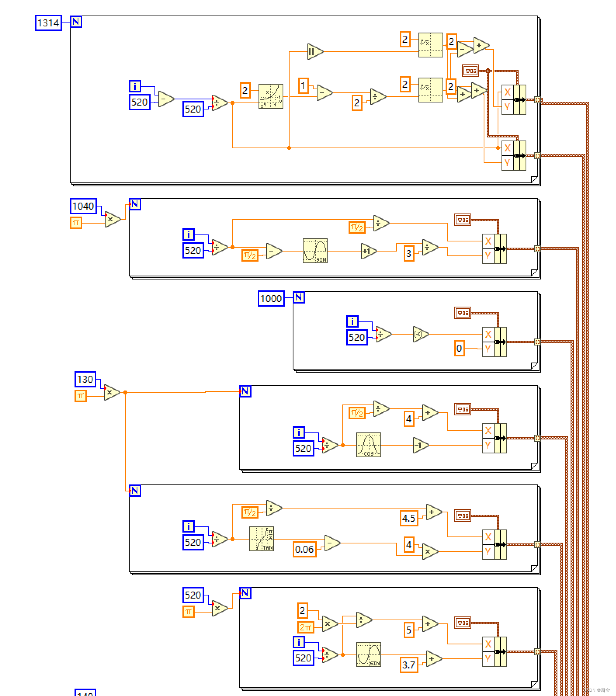The height and width of the screenshot is (696, 616).
Task: Select the lower root function in the 1314 loop
Action: coord(430,90)
